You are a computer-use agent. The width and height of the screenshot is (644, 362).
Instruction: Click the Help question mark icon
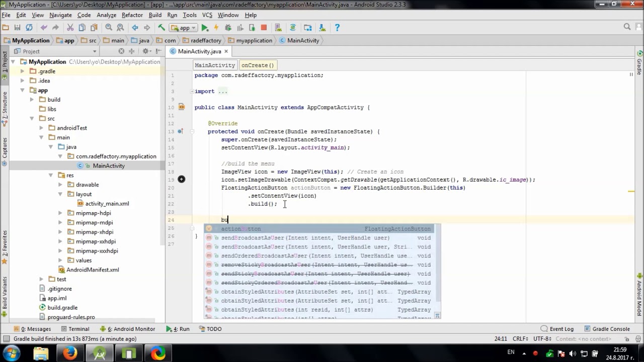click(x=337, y=28)
